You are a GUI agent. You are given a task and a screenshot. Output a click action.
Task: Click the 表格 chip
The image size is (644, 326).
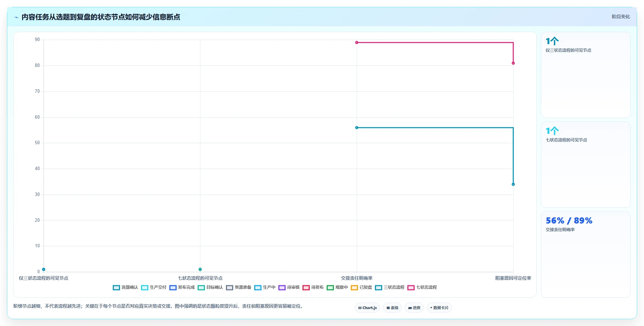(392, 308)
